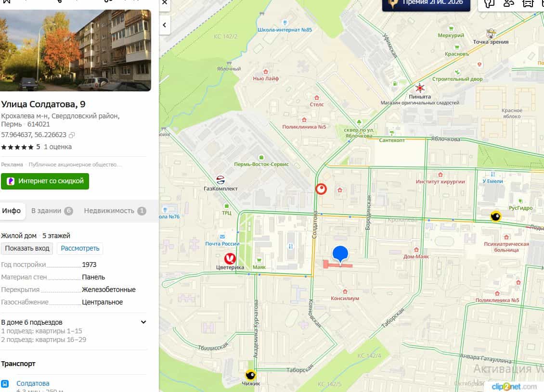544x392 pixels.
Task: Select the РусГидро marker
Action: click(x=520, y=202)
